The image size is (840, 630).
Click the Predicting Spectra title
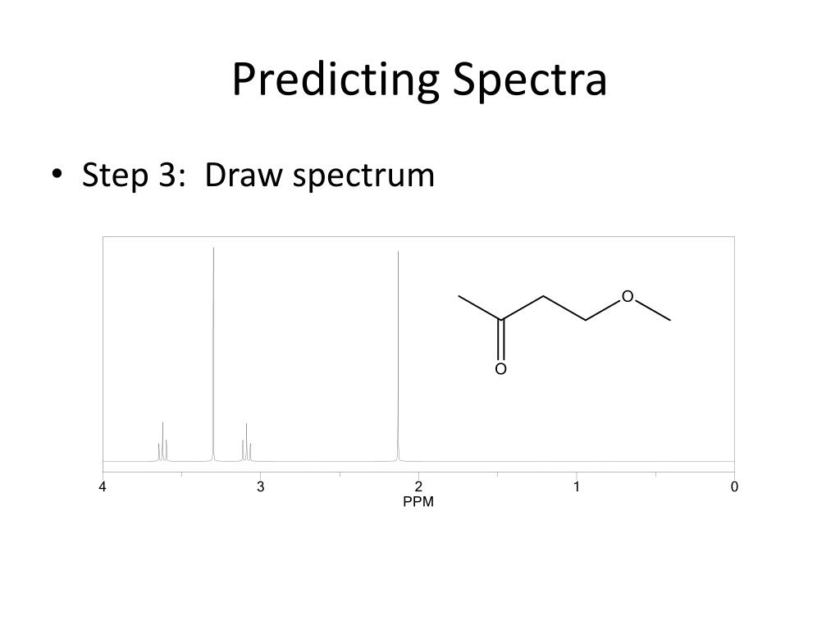[x=419, y=80]
